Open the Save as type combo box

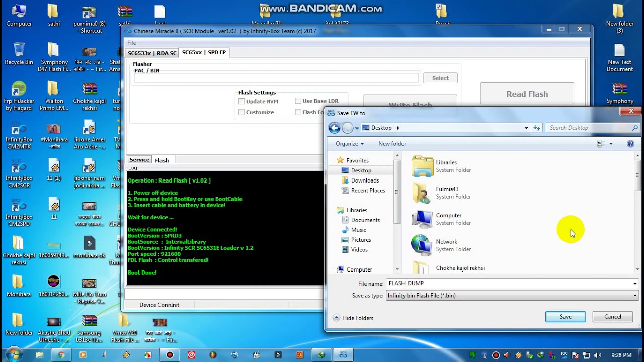(512, 296)
